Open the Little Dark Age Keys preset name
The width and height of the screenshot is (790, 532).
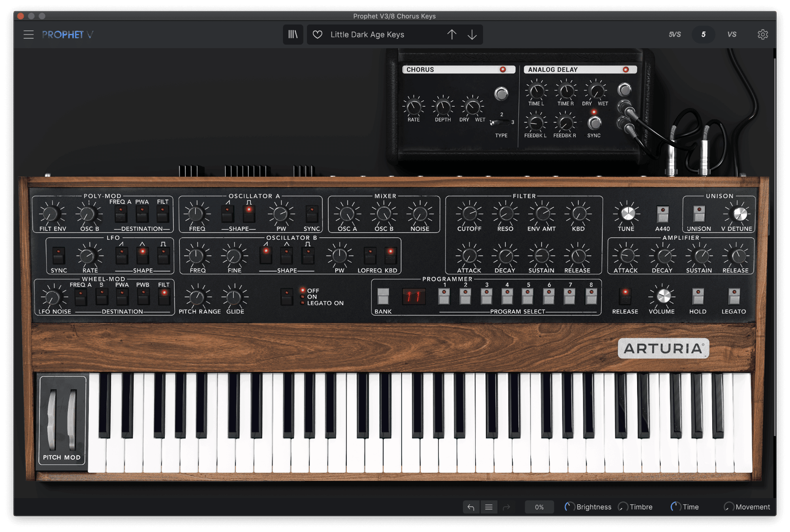[367, 35]
